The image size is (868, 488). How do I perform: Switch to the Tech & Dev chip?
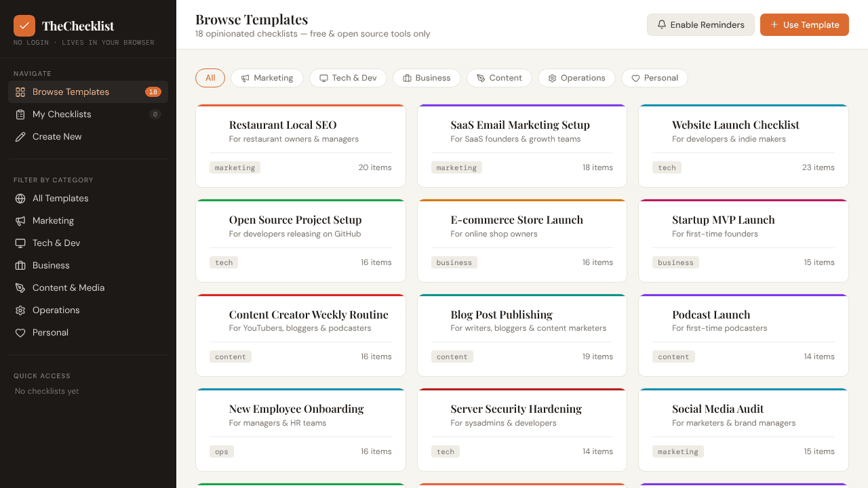(x=348, y=78)
